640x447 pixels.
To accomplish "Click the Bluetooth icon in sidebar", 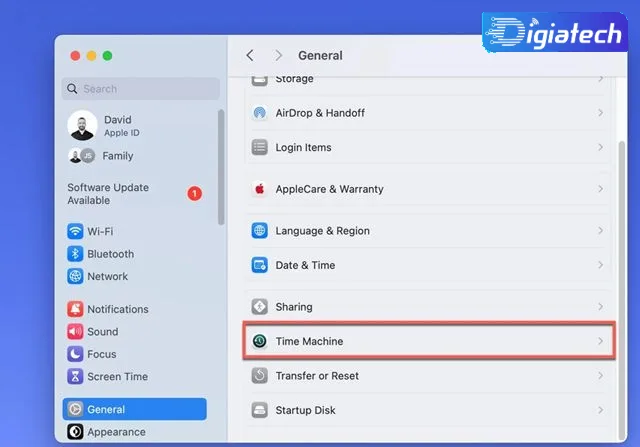I will pos(75,254).
